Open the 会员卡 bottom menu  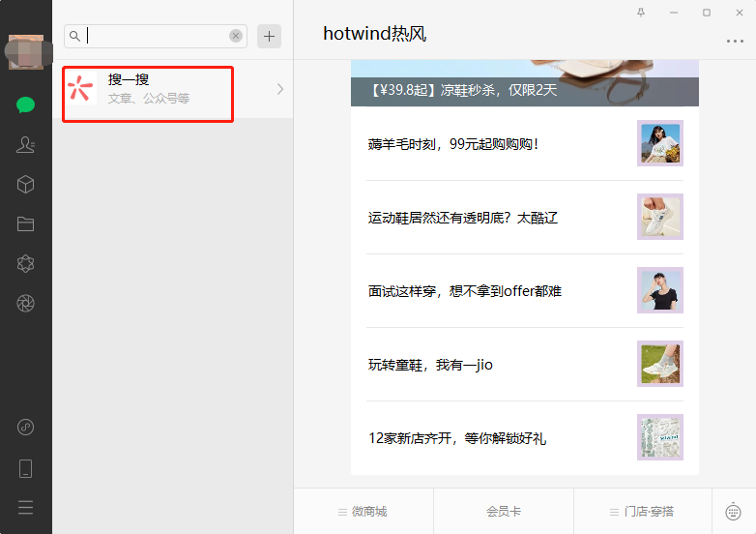tap(504, 512)
